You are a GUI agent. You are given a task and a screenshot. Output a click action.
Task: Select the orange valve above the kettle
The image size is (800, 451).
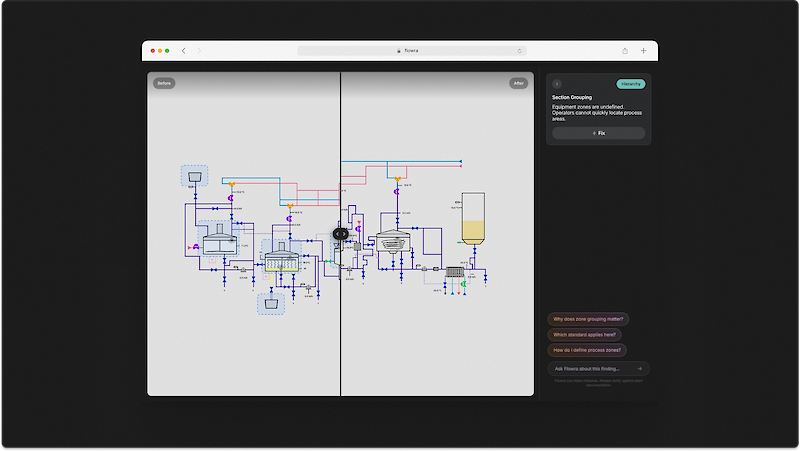[397, 179]
